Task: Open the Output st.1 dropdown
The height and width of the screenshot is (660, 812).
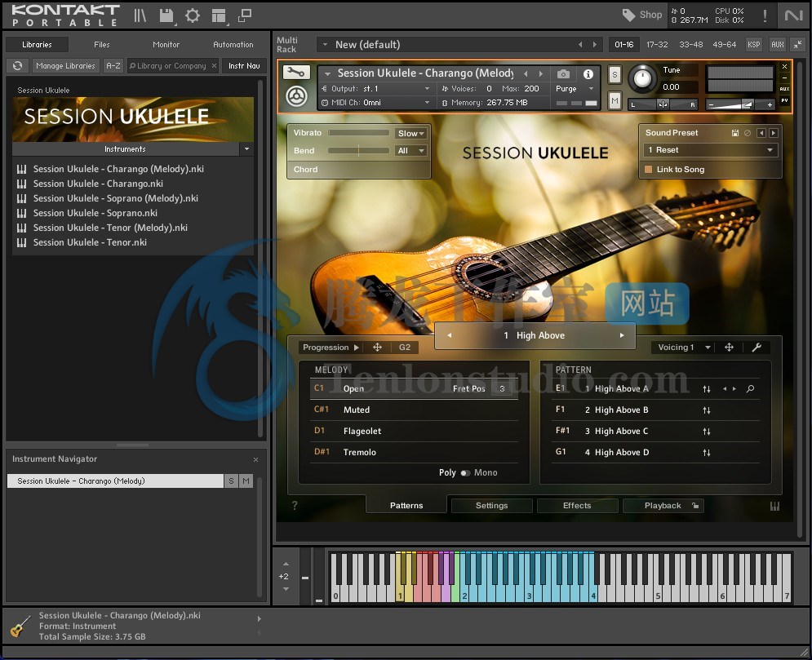Action: 375,89
